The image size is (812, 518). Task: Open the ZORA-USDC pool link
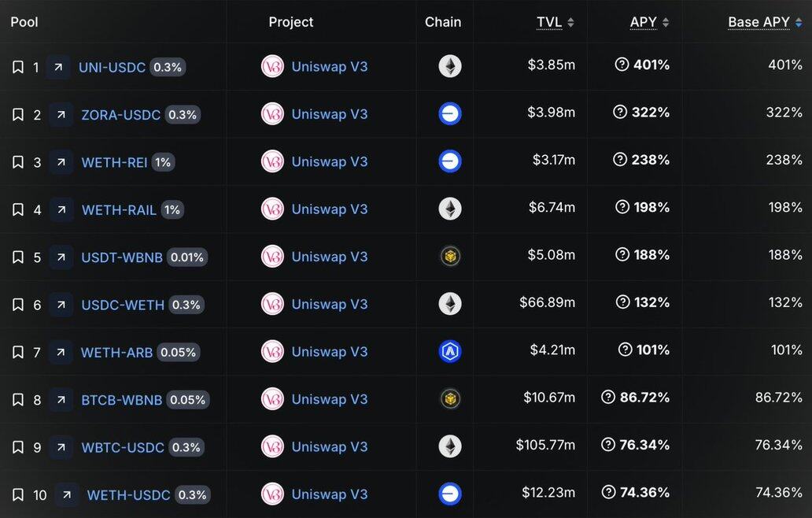[120, 115]
